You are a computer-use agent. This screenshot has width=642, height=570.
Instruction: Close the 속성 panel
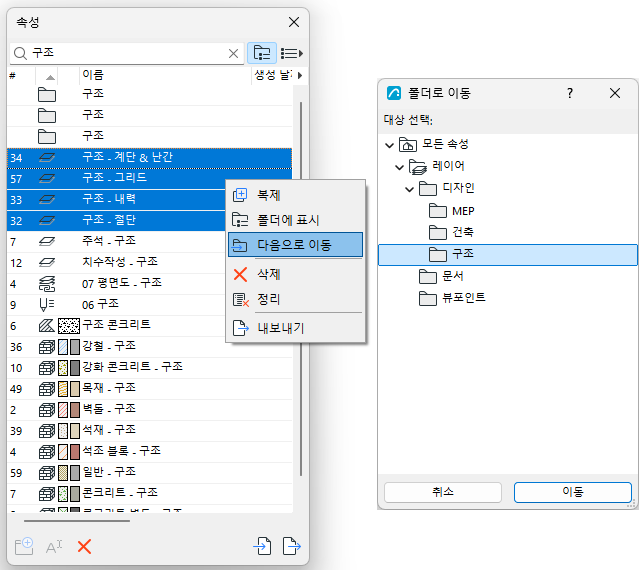coord(294,22)
